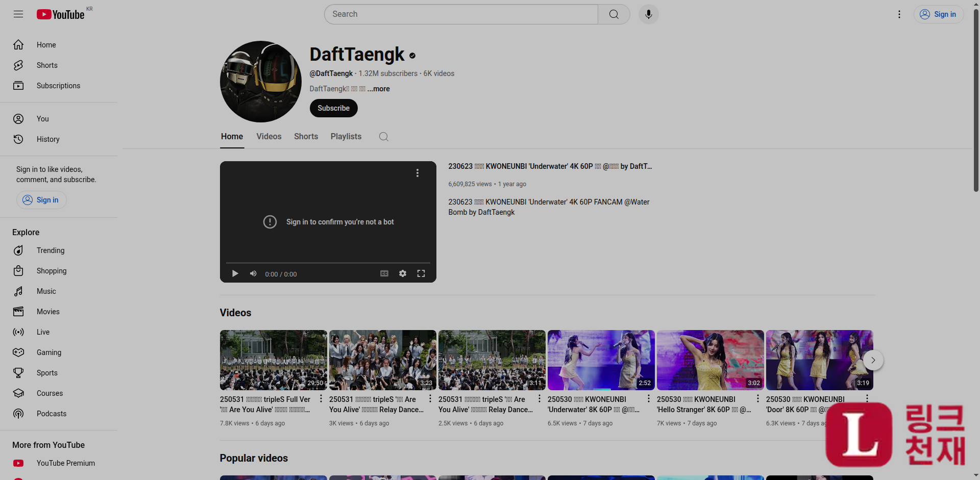Show next videos with the carousel arrow
The image size is (980, 480).
(x=873, y=360)
